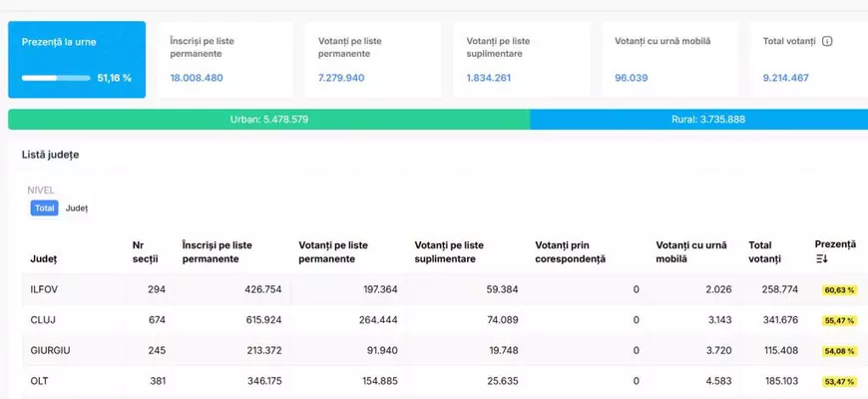Screen dimensions: 868x399
Task: Click the Votanți prin corespondență column header
Action: 570,251
